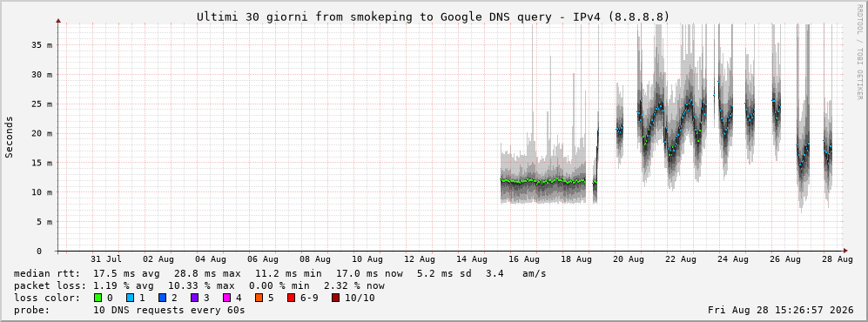
Task: Click the Seconds axis label
Action: 9,137
